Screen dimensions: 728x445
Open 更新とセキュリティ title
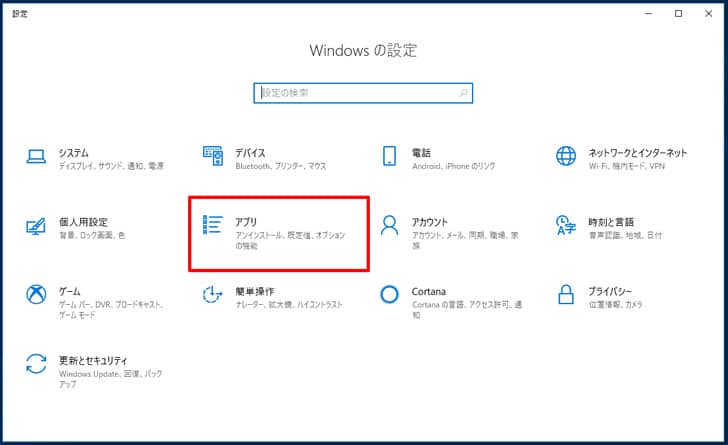93,360
